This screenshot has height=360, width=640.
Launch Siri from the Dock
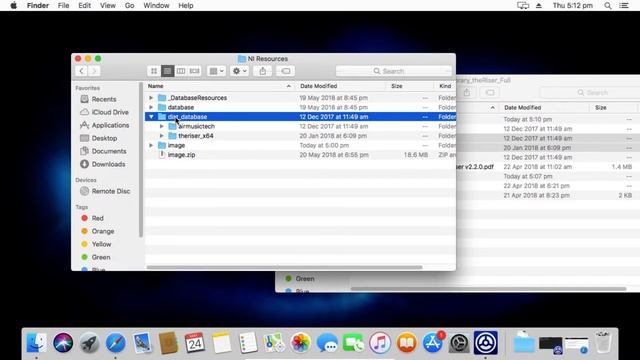[63, 342]
